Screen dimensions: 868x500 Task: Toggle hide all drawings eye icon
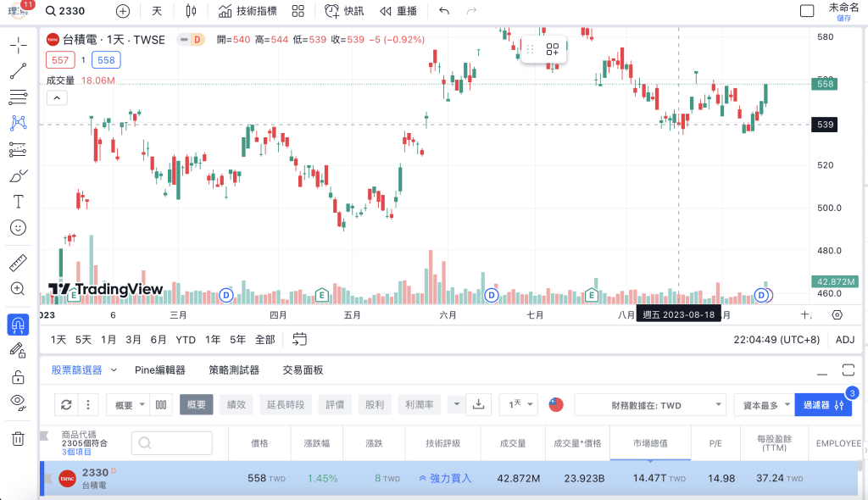[18, 403]
